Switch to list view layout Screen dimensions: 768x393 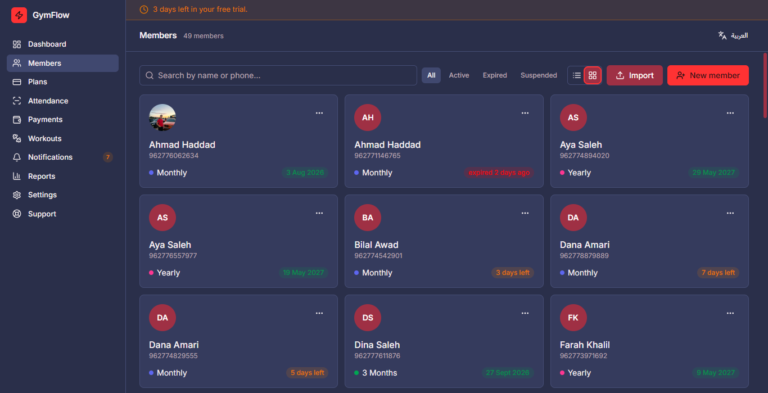tap(576, 75)
